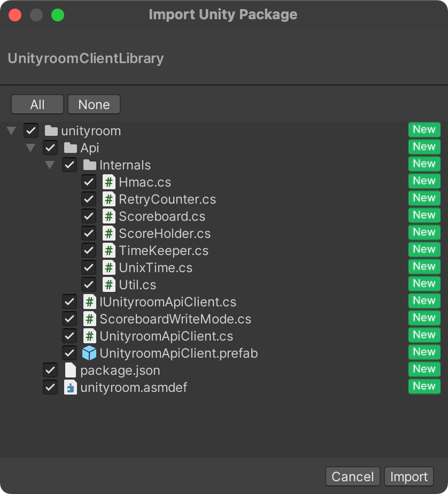Click the prefab cube icon for UnityroomApiClient.prefab

pyautogui.click(x=88, y=353)
